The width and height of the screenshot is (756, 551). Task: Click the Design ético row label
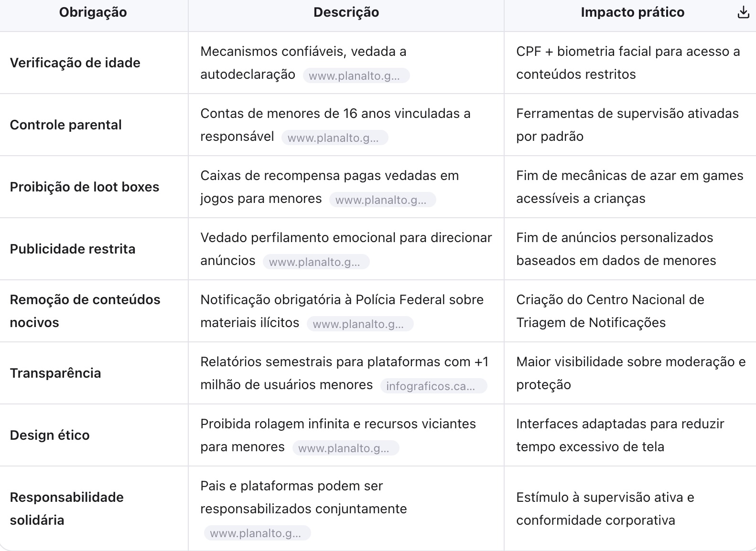[x=50, y=435]
